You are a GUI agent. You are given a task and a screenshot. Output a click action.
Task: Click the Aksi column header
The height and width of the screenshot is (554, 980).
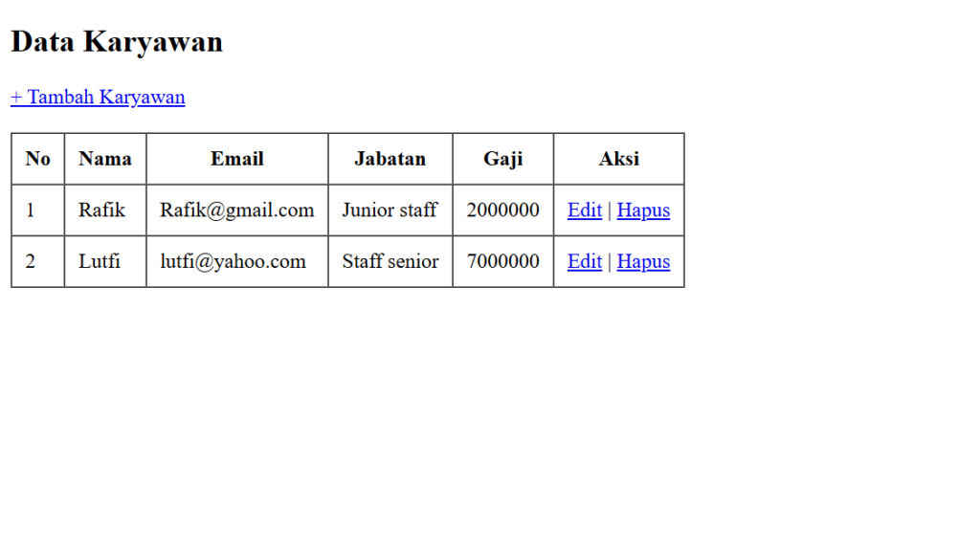(x=618, y=159)
